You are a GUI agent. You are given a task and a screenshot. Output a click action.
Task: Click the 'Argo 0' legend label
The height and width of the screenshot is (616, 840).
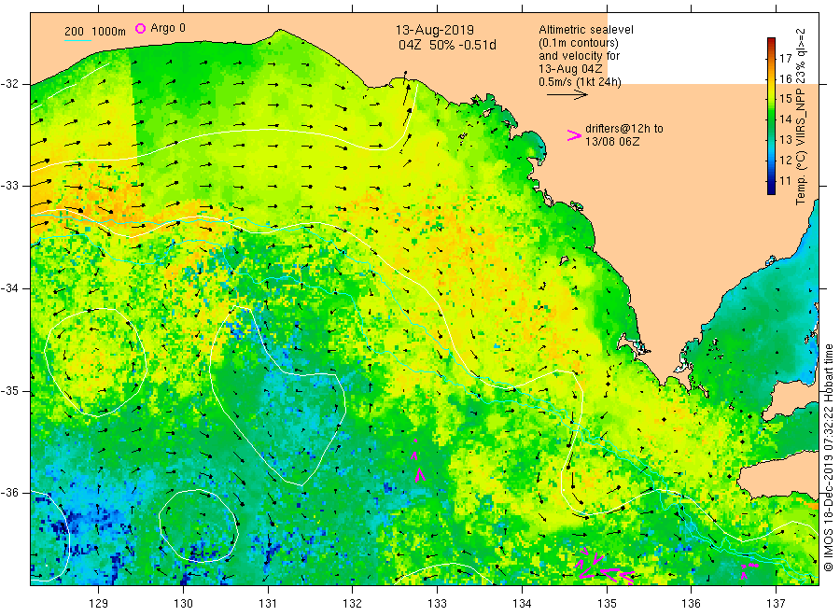168,28
